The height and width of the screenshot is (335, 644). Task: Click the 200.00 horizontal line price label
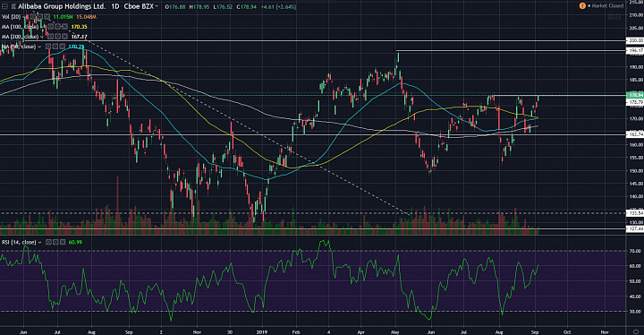[634, 40]
